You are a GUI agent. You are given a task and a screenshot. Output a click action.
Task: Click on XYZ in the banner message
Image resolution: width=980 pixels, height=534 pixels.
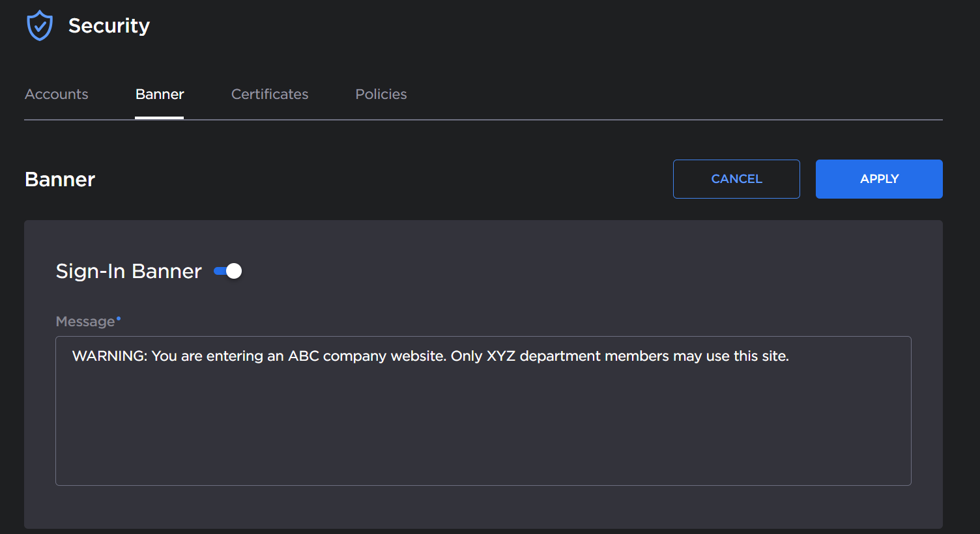500,356
